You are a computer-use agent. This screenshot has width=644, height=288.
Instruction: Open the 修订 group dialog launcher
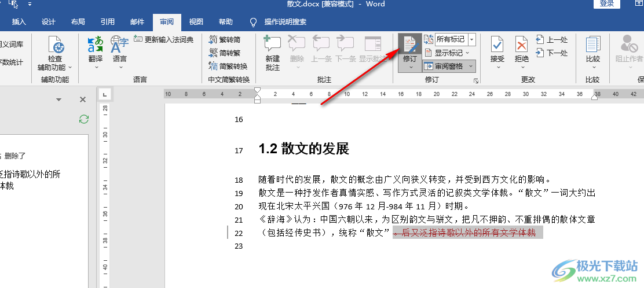coord(476,81)
